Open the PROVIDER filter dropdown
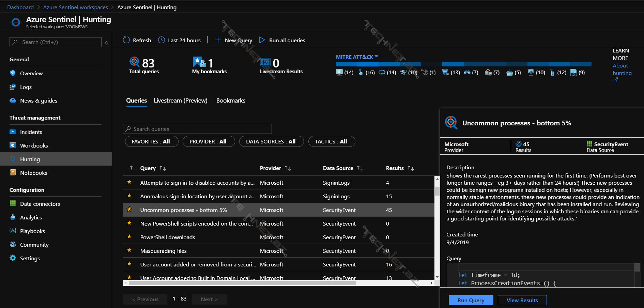The image size is (644, 308). (209, 141)
